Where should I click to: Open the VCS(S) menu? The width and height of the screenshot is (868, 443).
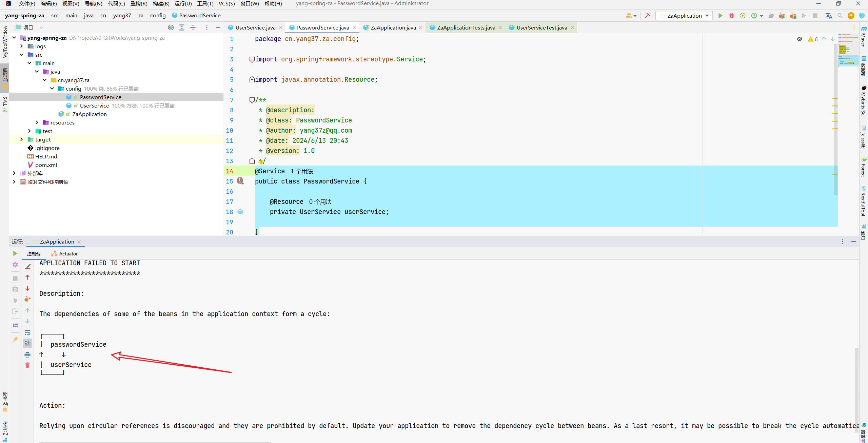226,3
